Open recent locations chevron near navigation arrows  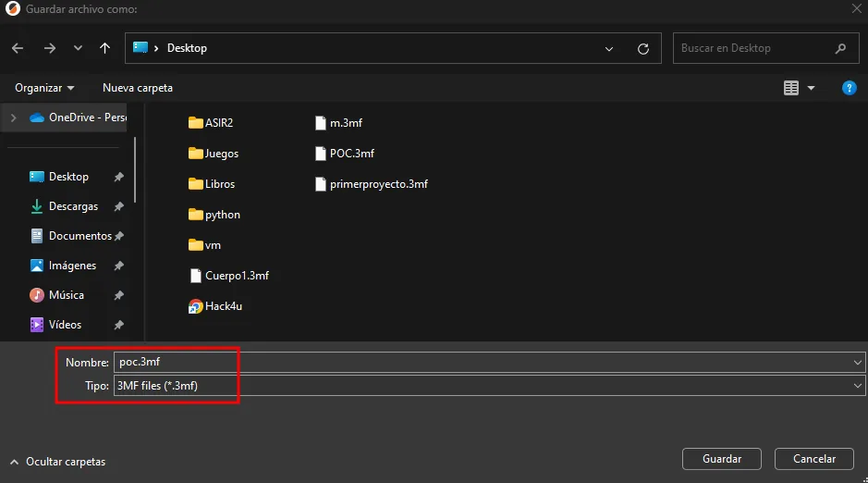[78, 48]
